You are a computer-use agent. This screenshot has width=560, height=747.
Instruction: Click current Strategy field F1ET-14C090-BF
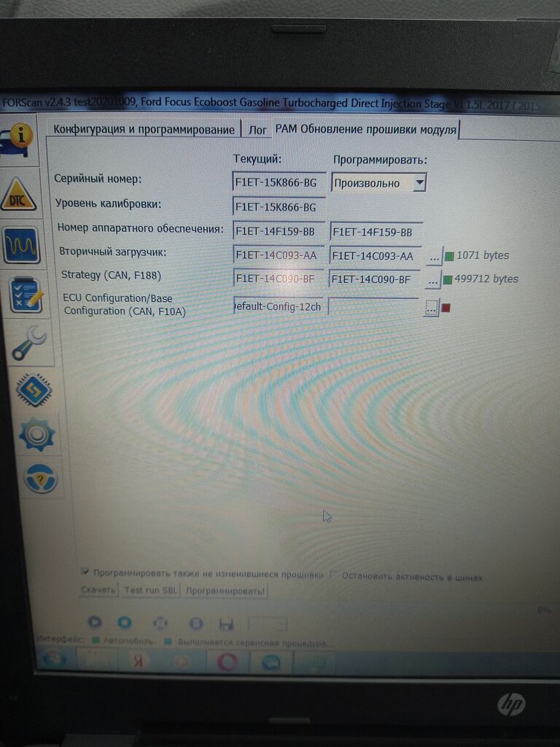coord(278,278)
